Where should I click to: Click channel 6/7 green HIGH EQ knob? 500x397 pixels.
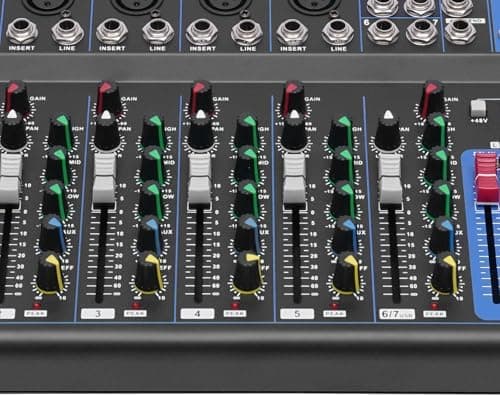click(x=435, y=132)
